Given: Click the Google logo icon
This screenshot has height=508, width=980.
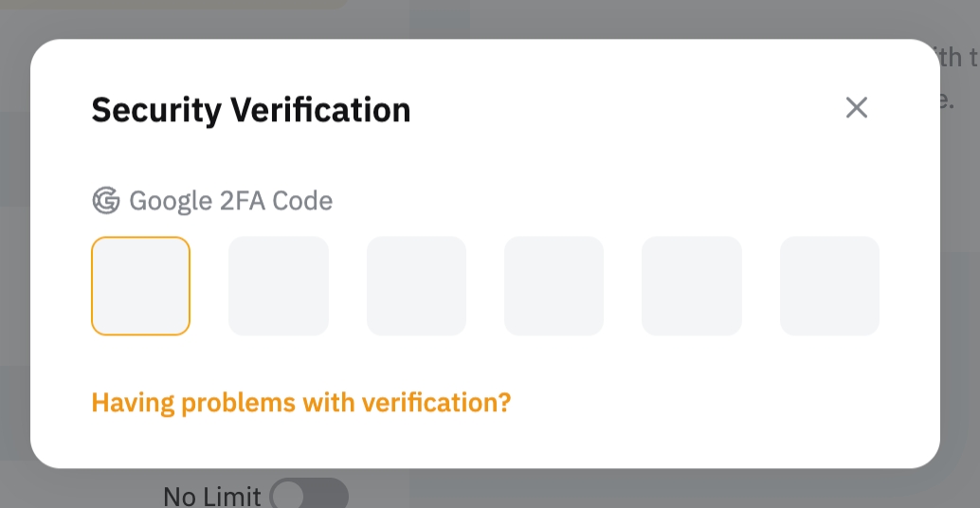Looking at the screenshot, I should (x=105, y=201).
